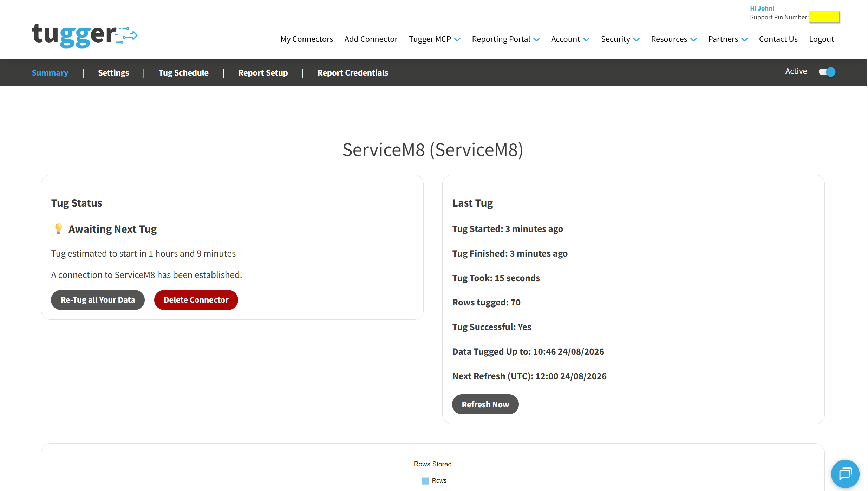Switch to the Tug Schedule tab
The height and width of the screenshot is (491, 868).
click(183, 73)
